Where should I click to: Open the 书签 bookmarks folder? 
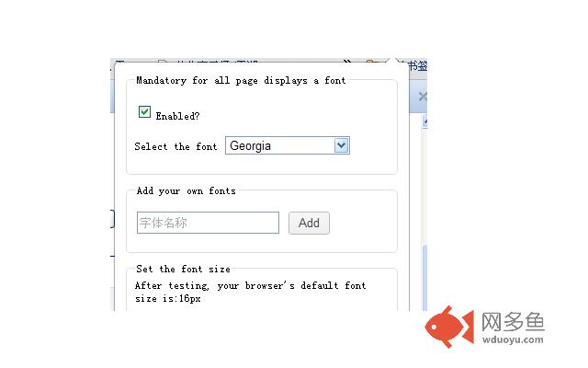point(417,66)
